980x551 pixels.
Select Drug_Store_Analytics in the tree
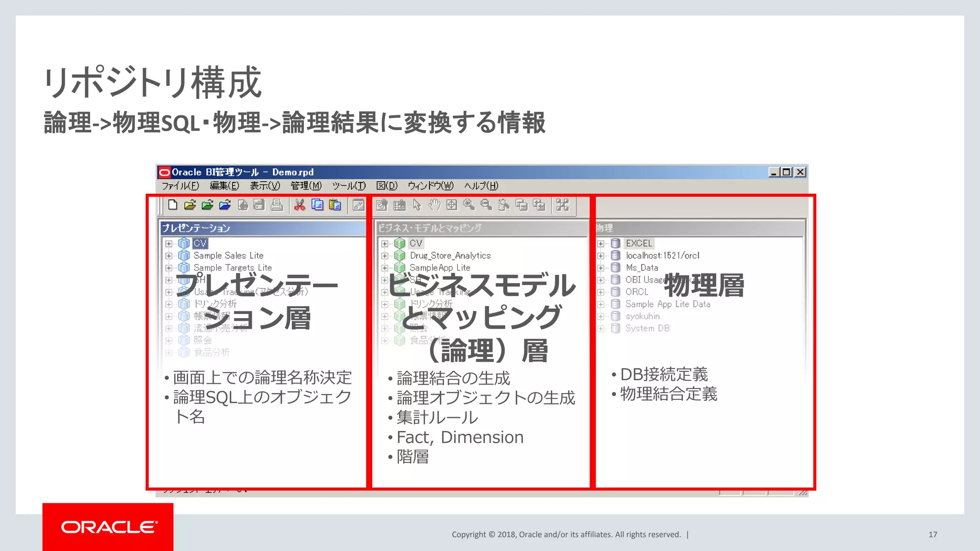[450, 255]
